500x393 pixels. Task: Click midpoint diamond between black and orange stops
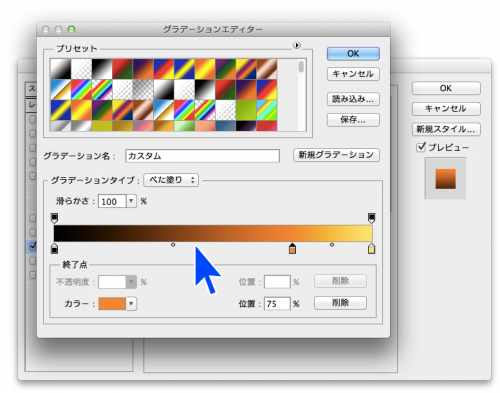point(173,245)
